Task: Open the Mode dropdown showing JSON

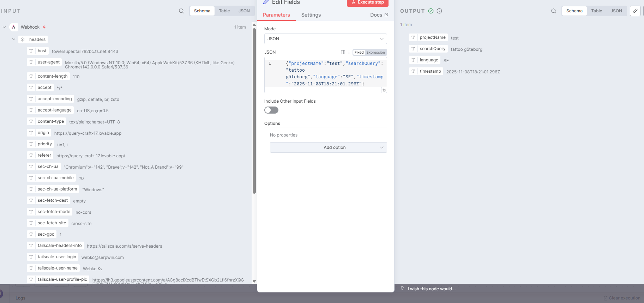Action: (x=325, y=39)
